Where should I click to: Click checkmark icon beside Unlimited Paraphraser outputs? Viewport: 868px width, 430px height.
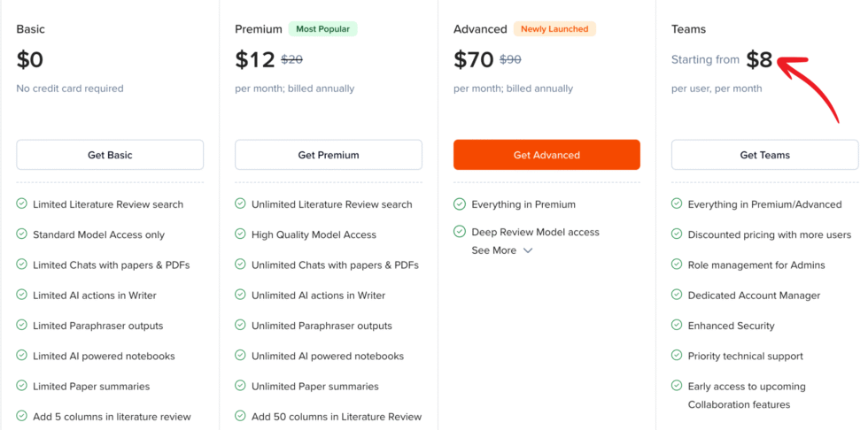[240, 326]
